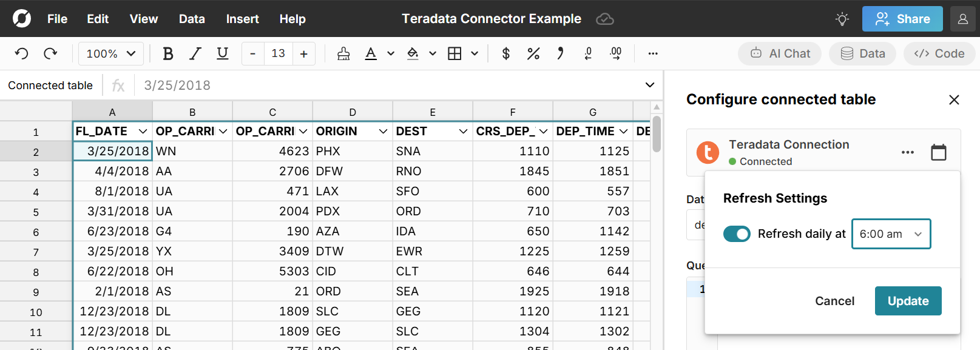Close the Configure connected table panel
This screenshot has height=350, width=980.
click(954, 99)
